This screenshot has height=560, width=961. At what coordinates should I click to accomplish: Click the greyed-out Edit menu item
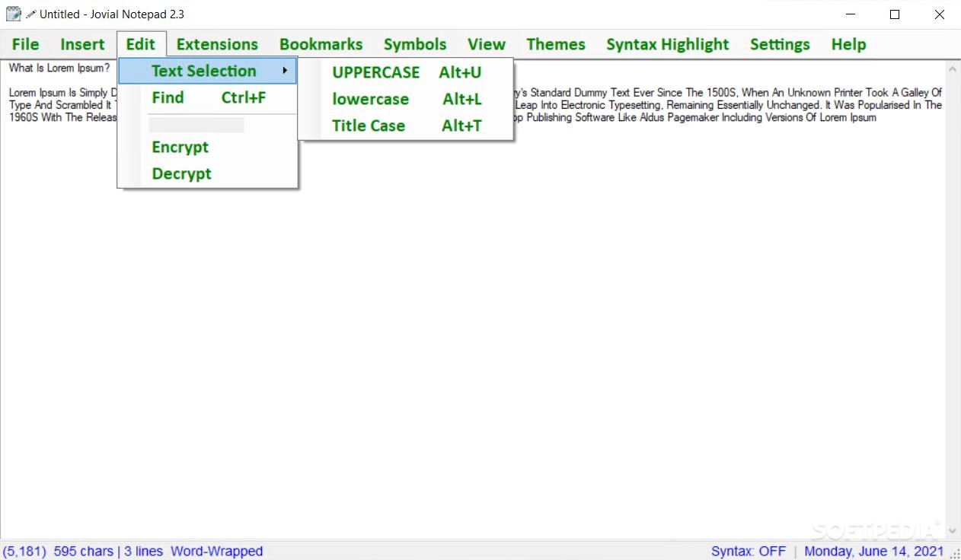196,125
